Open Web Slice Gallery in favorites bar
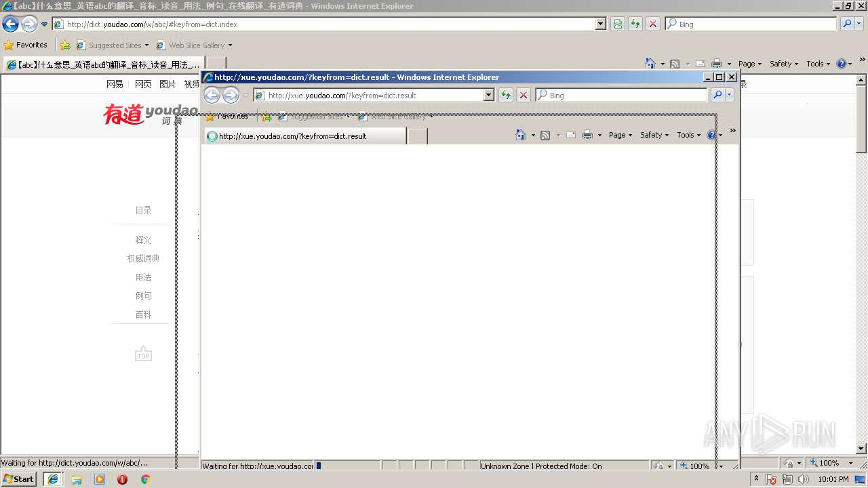The height and width of the screenshot is (488, 868). [x=194, y=45]
